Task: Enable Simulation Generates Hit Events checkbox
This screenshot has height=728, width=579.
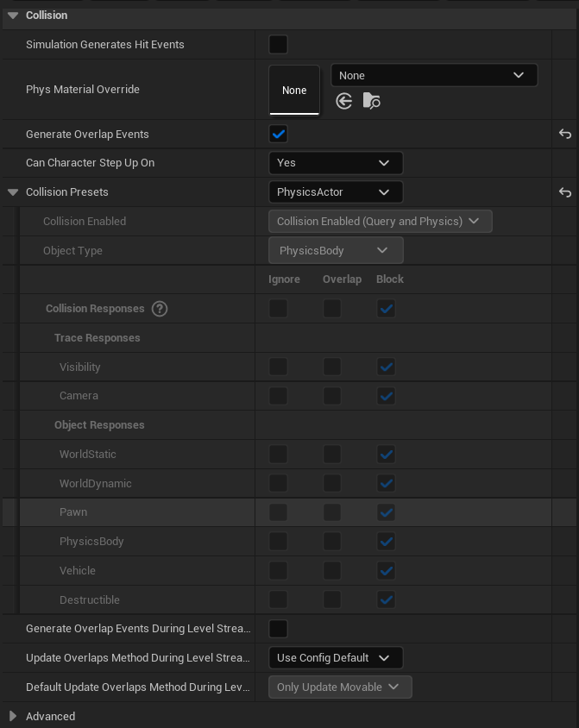Action: pyautogui.click(x=278, y=45)
